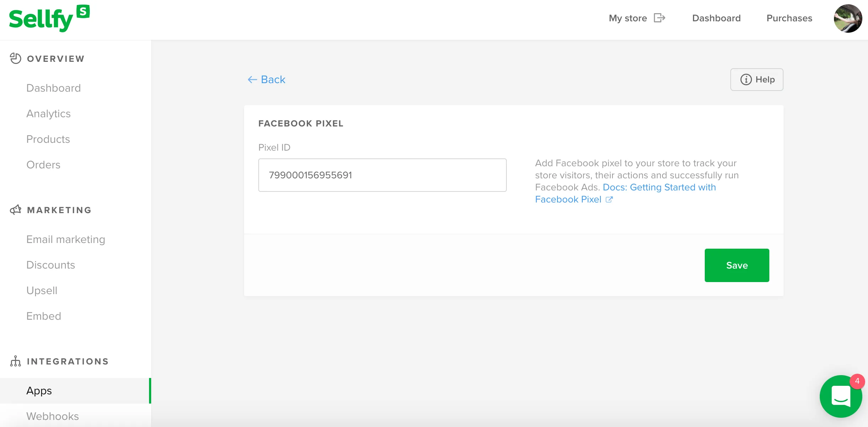Click the Back arrow link
This screenshot has width=868, height=427.
coord(267,80)
